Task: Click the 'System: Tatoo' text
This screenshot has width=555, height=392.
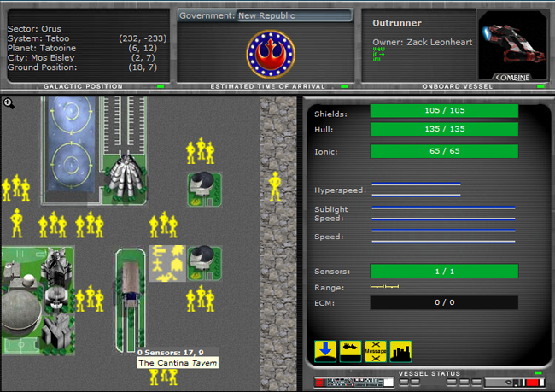Action: click(x=38, y=38)
